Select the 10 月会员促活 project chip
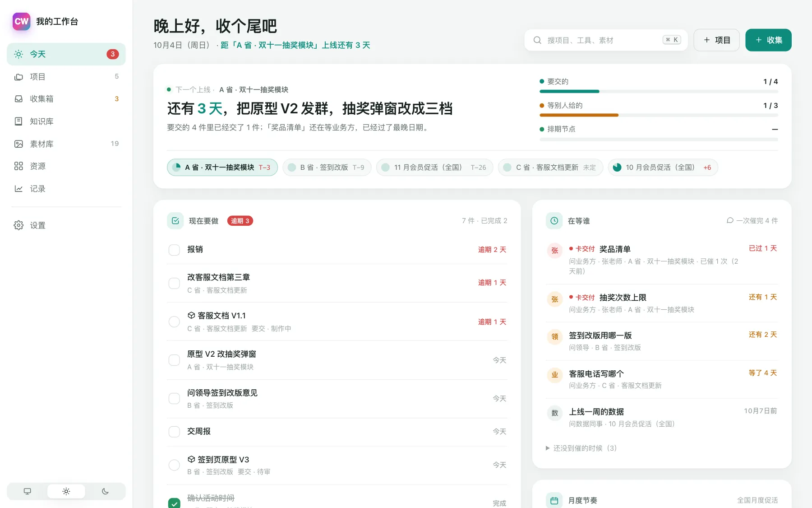Image resolution: width=812 pixels, height=508 pixels. 663,168
